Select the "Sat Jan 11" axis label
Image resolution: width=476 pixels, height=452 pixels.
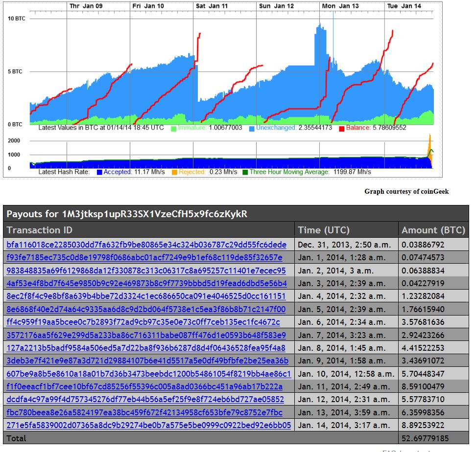(212, 6)
